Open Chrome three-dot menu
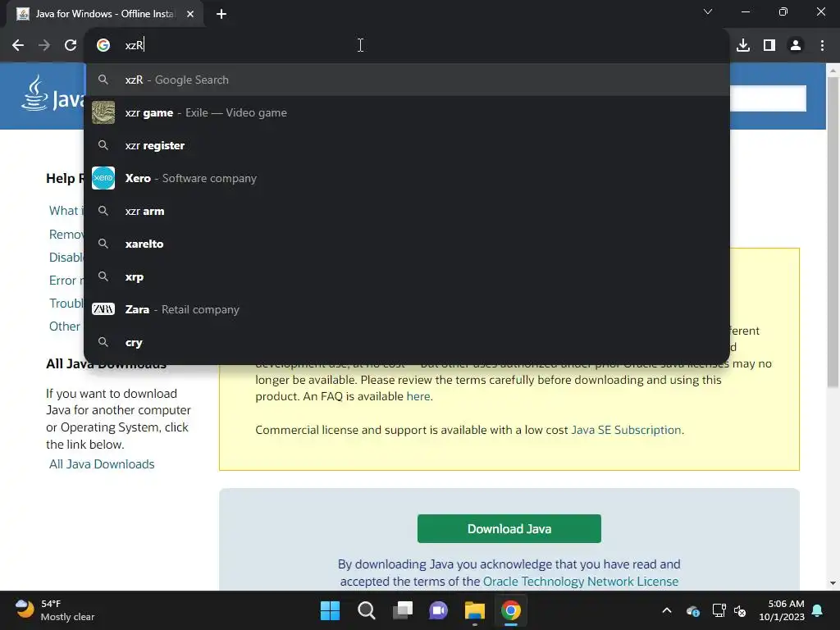840x630 pixels. click(x=822, y=45)
